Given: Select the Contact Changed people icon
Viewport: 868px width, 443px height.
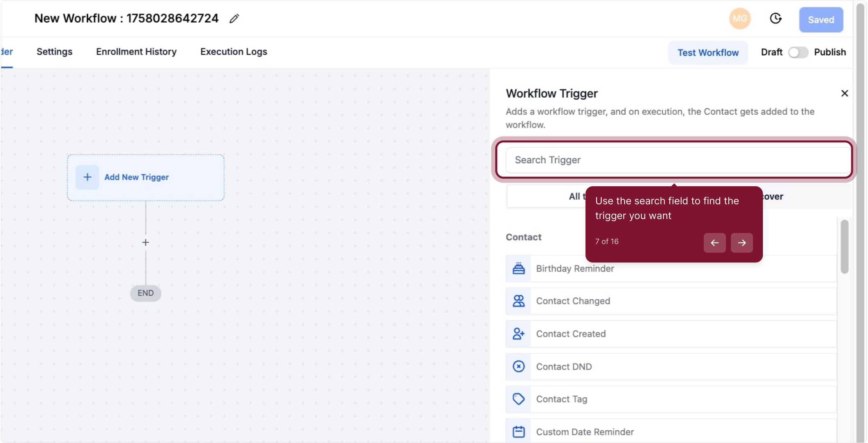Looking at the screenshot, I should (x=519, y=301).
